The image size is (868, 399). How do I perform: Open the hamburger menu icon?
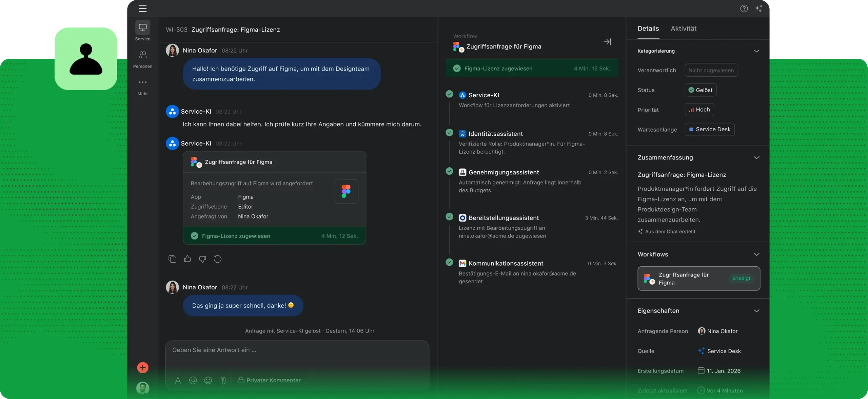(143, 8)
